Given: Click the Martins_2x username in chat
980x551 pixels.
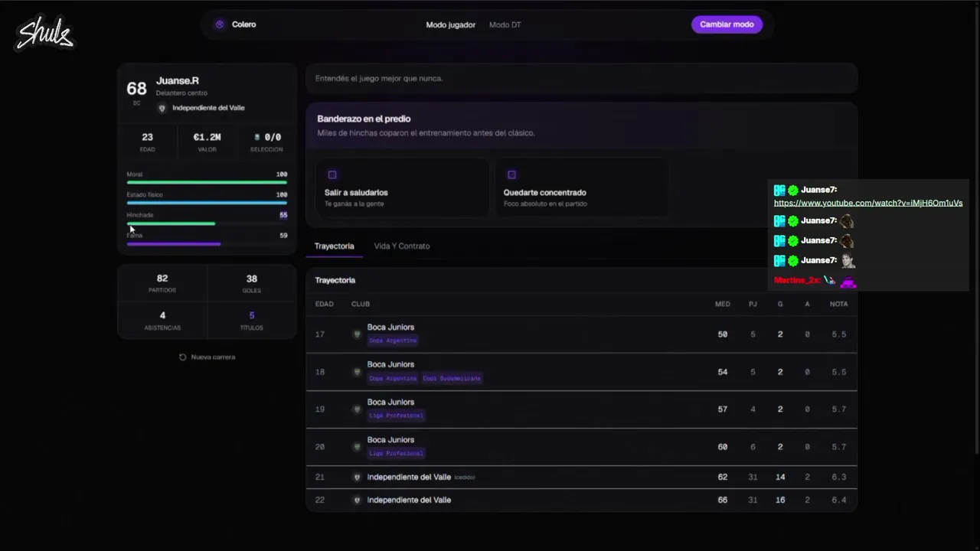Looking at the screenshot, I should [x=796, y=281].
